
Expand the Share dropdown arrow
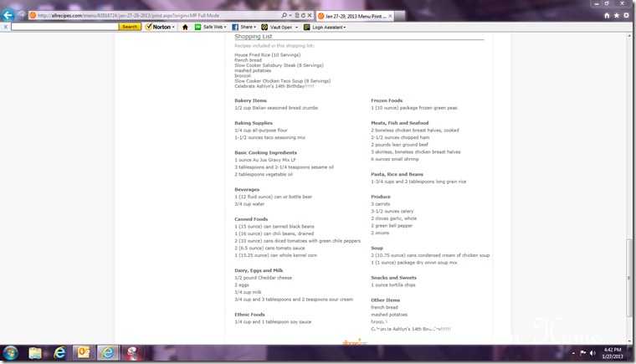tap(254, 27)
